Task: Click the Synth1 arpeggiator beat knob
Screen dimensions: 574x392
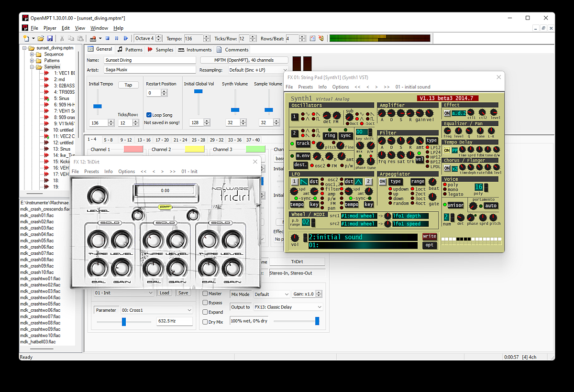Action: [x=433, y=182]
